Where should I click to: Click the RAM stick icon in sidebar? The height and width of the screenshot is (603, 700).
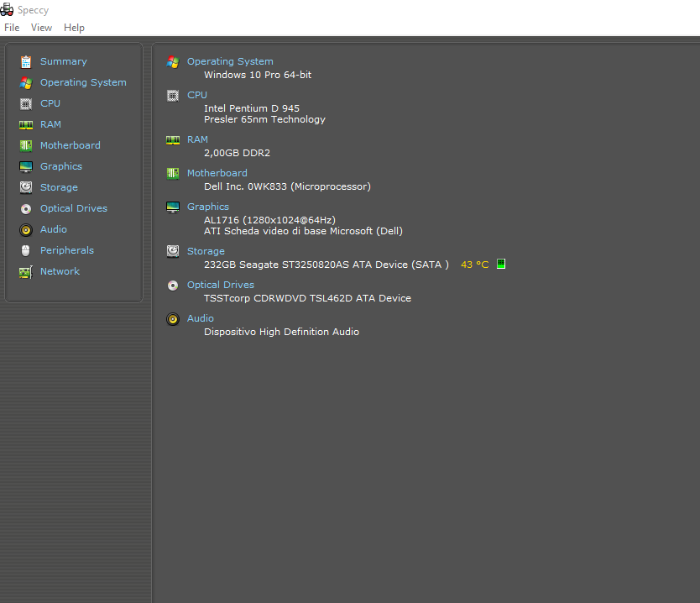click(x=26, y=124)
